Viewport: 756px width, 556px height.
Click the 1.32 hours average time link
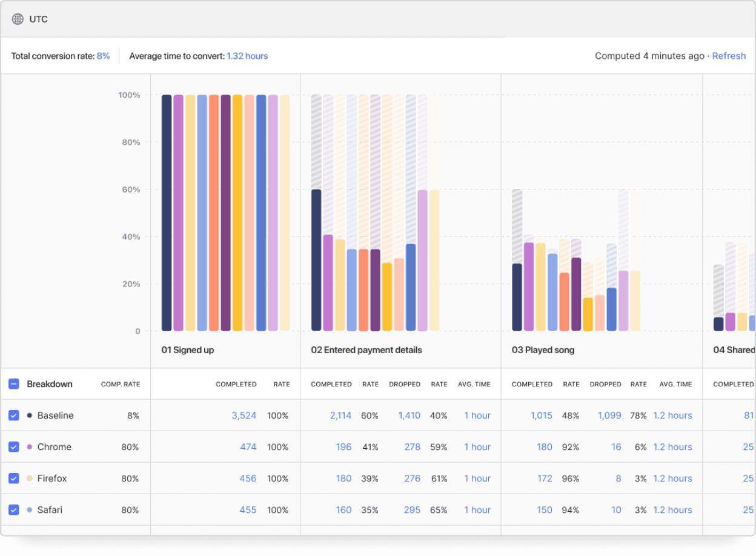247,56
